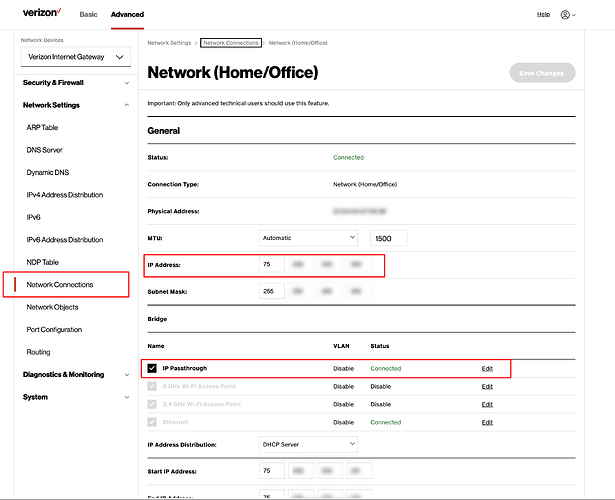
Task: Click the Connected status text in General
Action: pyautogui.click(x=348, y=157)
